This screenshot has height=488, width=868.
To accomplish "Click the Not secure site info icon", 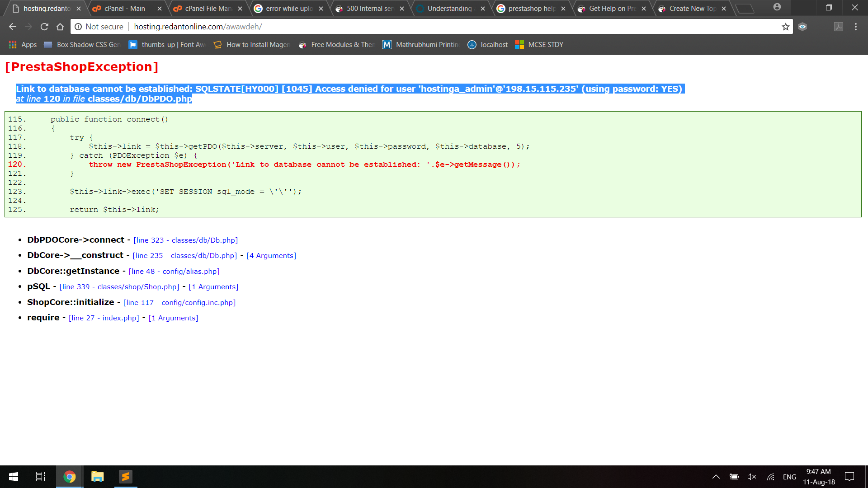I will 78,27.
